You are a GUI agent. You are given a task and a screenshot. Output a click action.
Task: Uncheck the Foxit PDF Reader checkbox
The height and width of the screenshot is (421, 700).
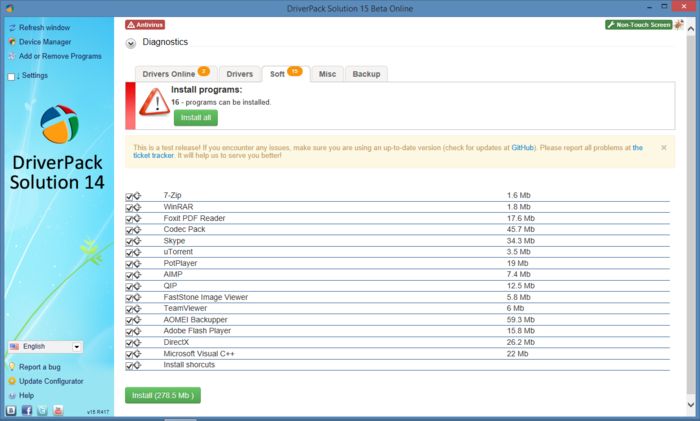pos(129,219)
